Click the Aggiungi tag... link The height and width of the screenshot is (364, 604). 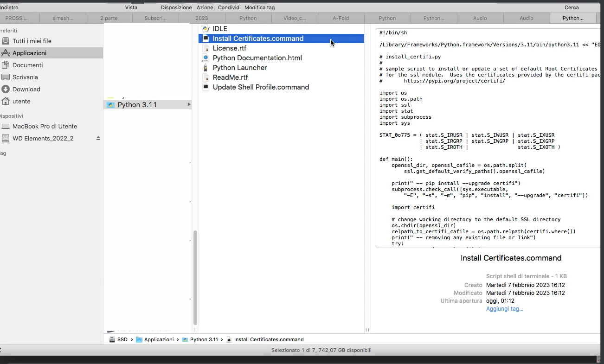pos(505,309)
